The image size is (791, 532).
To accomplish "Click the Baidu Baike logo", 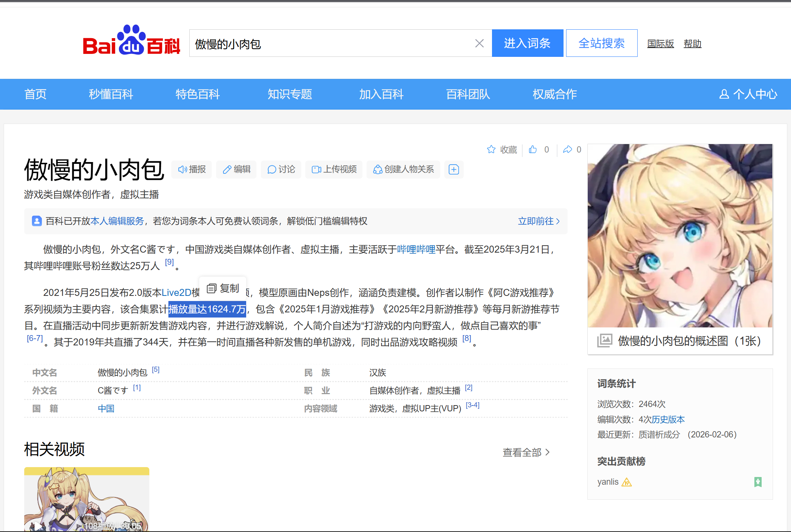I will tap(131, 41).
